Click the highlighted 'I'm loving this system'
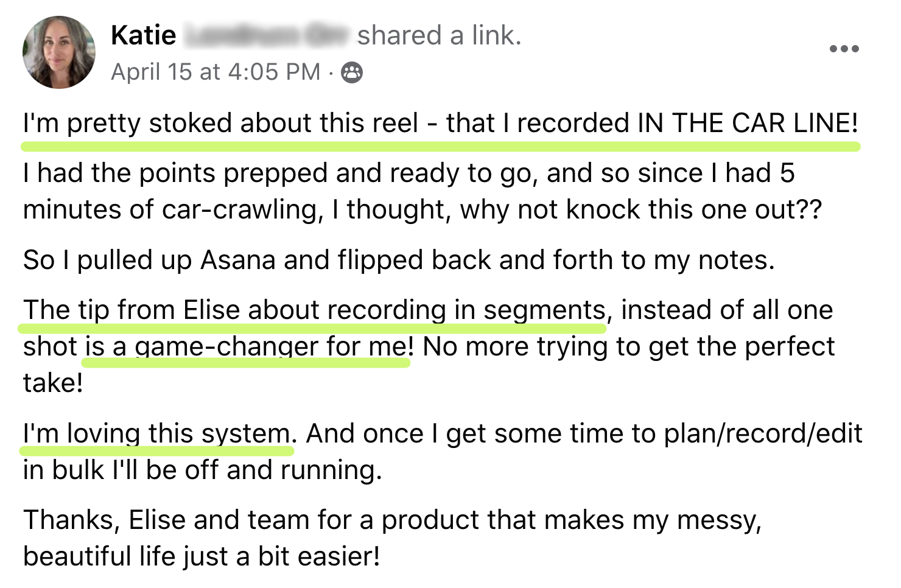901x588 pixels. click(x=156, y=433)
